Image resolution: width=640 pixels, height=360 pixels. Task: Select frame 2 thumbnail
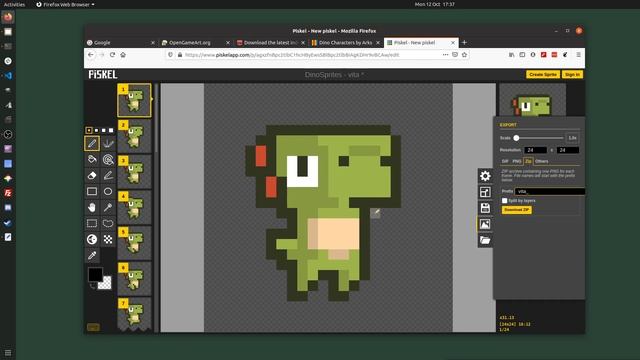(x=134, y=136)
